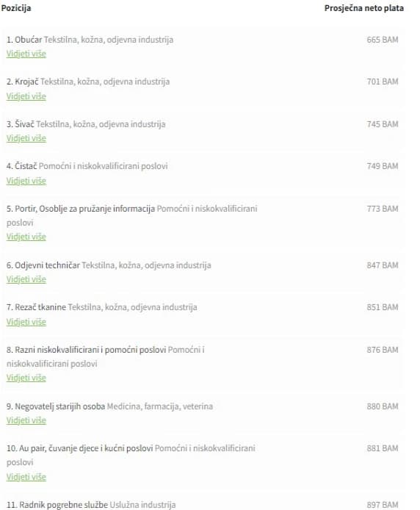420x510 pixels.
Task: Select the Obućar position title
Action: pos(29,40)
